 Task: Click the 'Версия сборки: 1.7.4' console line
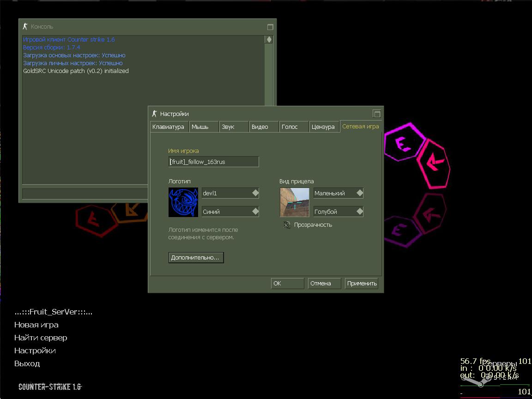click(x=52, y=47)
